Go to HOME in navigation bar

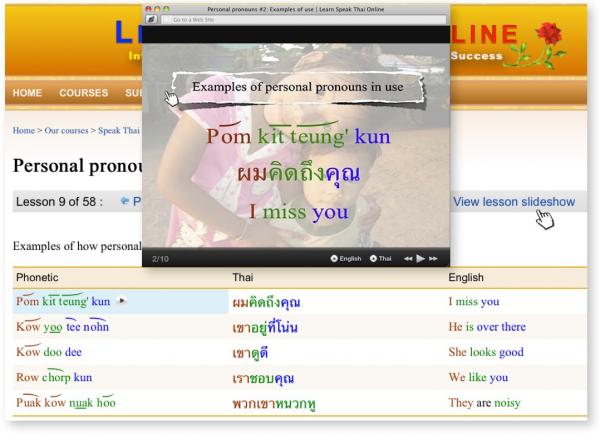pos(27,93)
